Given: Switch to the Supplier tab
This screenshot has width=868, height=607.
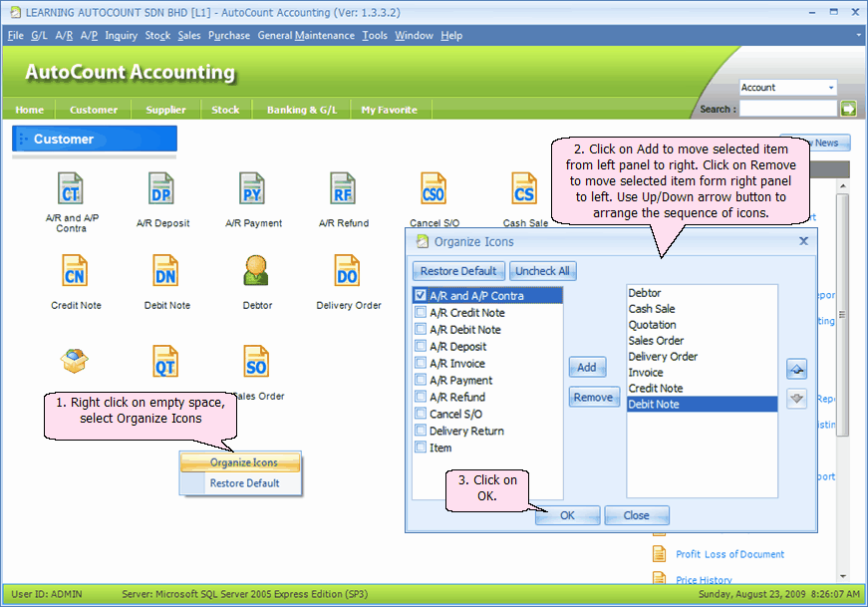Looking at the screenshot, I should pyautogui.click(x=166, y=110).
